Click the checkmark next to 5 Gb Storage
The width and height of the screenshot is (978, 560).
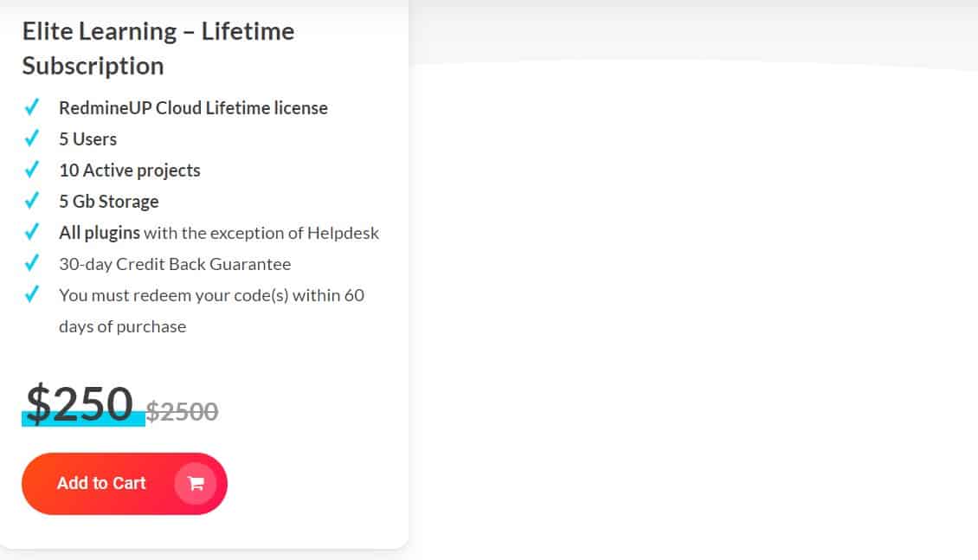point(32,200)
